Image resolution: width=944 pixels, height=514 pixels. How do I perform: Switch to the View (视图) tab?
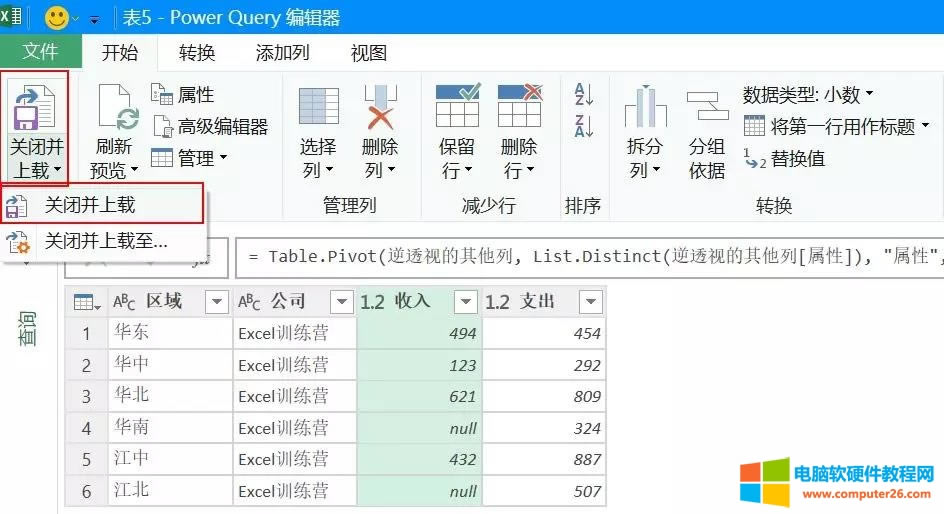coord(368,53)
